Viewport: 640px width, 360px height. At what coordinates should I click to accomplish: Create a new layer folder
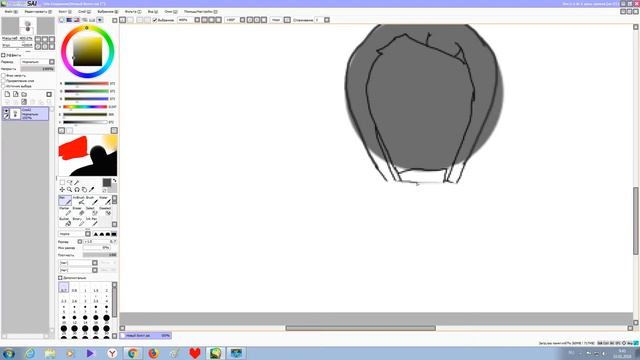[x=24, y=94]
